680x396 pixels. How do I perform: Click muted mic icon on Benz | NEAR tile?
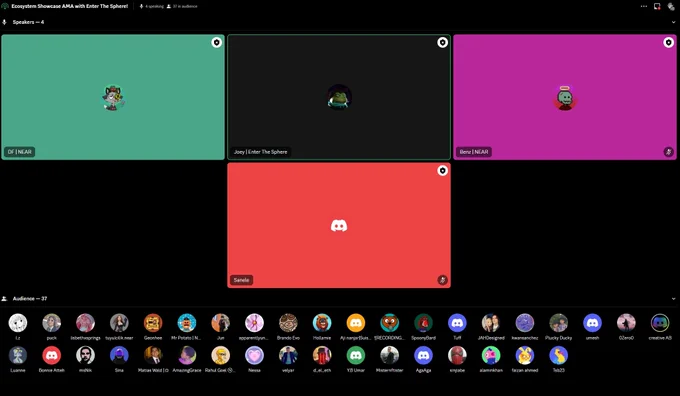(x=668, y=152)
